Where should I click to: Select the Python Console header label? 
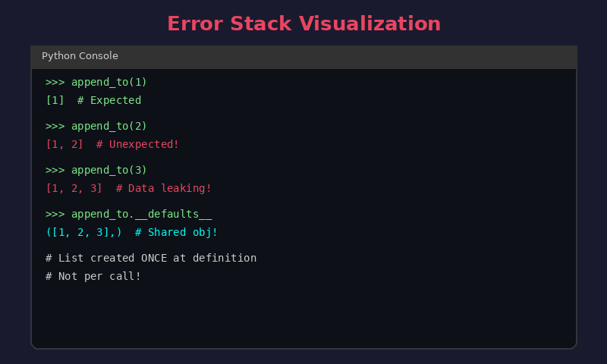tap(80, 55)
